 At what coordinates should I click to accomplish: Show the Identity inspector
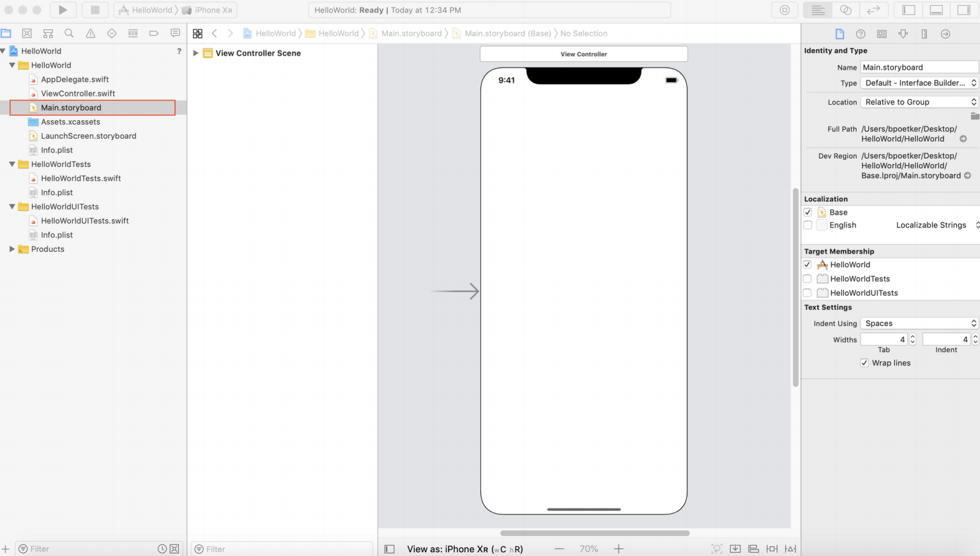click(882, 34)
